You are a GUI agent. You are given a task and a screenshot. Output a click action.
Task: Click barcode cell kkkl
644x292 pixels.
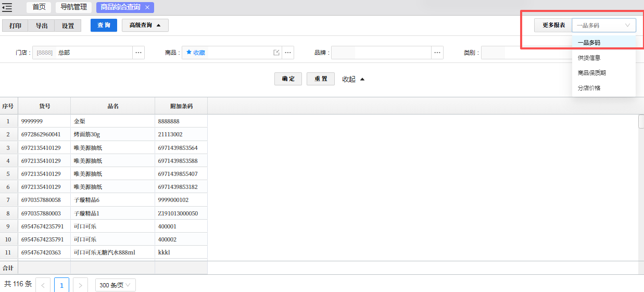point(181,252)
